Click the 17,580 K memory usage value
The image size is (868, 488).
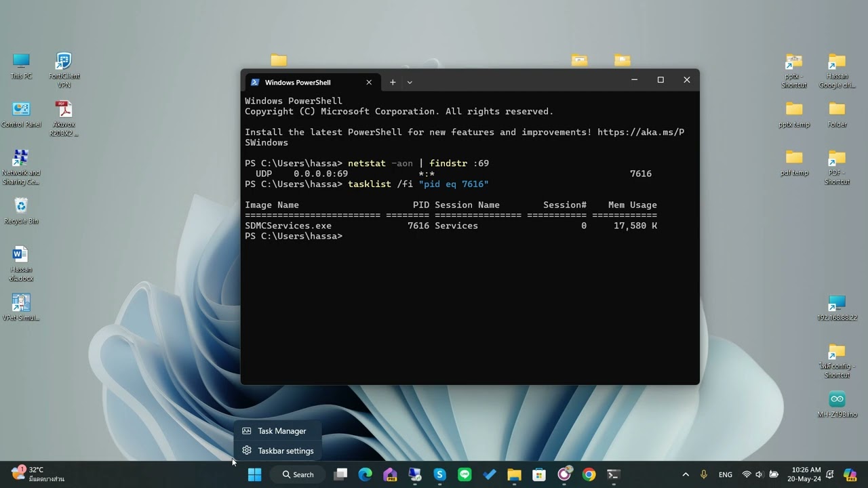click(x=635, y=226)
